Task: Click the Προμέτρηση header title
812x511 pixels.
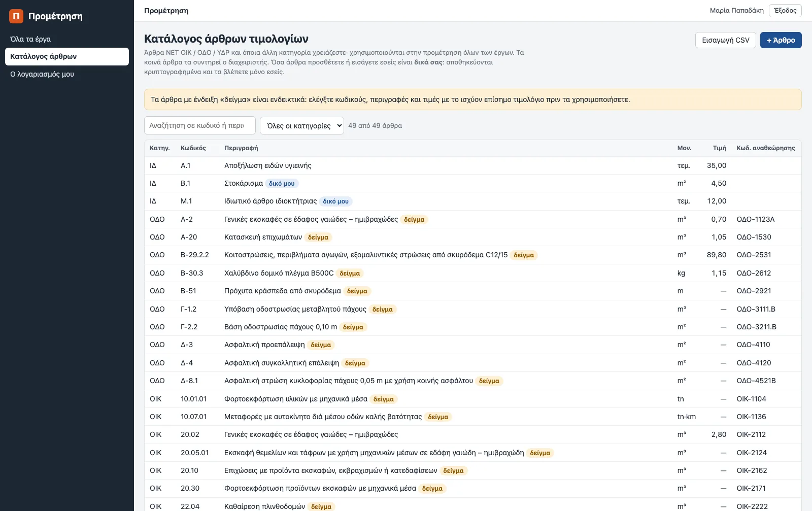Action: [x=166, y=11]
